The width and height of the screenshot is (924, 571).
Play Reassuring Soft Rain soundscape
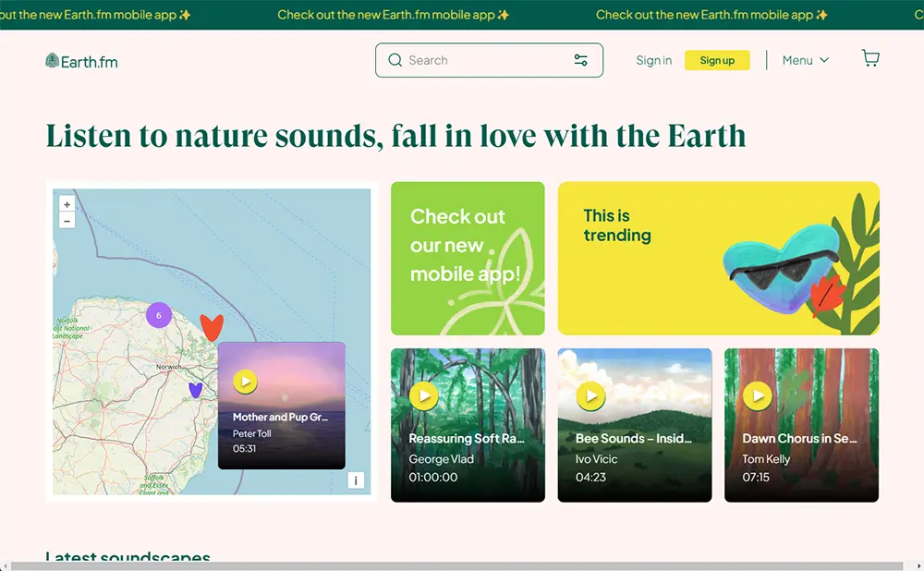click(x=423, y=396)
